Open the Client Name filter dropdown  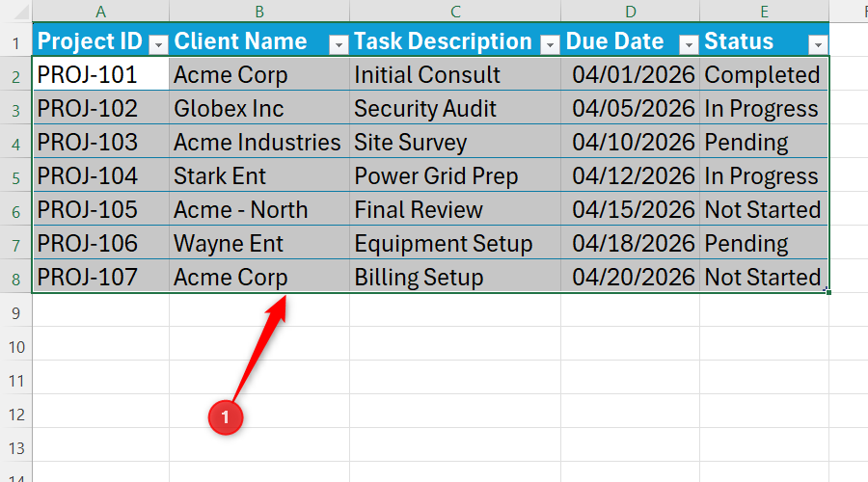click(339, 44)
